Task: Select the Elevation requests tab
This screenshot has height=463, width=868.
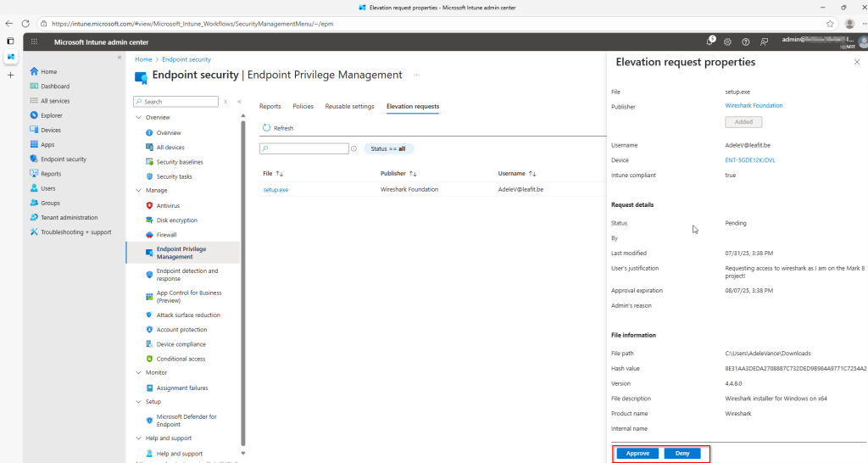Action: [x=413, y=106]
